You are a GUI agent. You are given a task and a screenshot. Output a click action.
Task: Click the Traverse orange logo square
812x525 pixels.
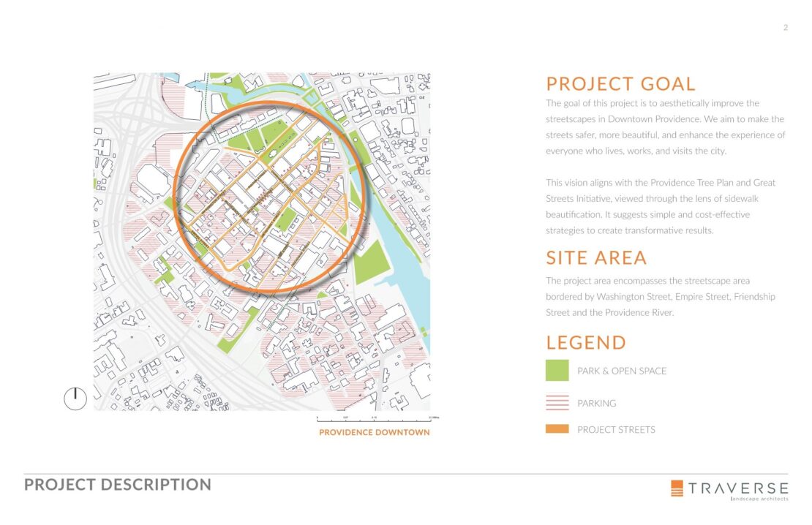[x=677, y=488]
